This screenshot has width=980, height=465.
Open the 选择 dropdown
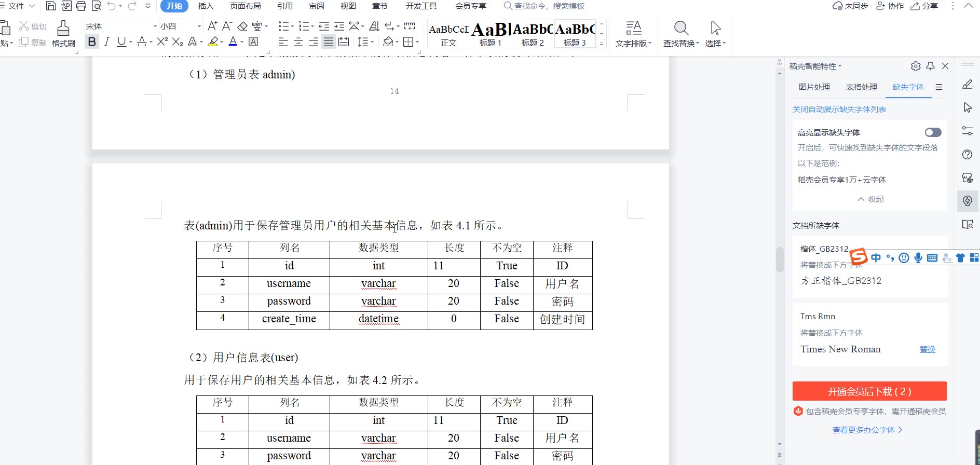pos(715,43)
